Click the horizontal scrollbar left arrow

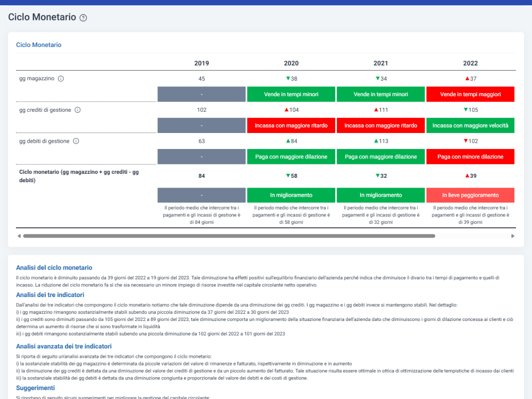19,236
